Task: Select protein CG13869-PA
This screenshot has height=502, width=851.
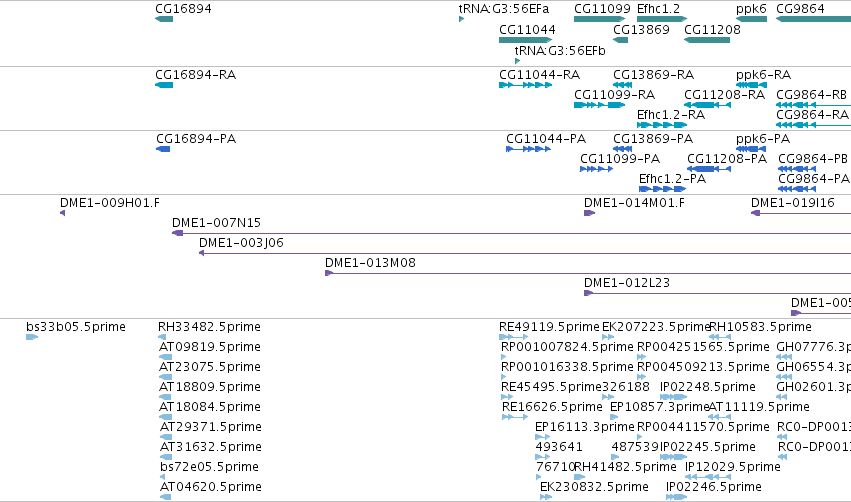Action: [653, 138]
